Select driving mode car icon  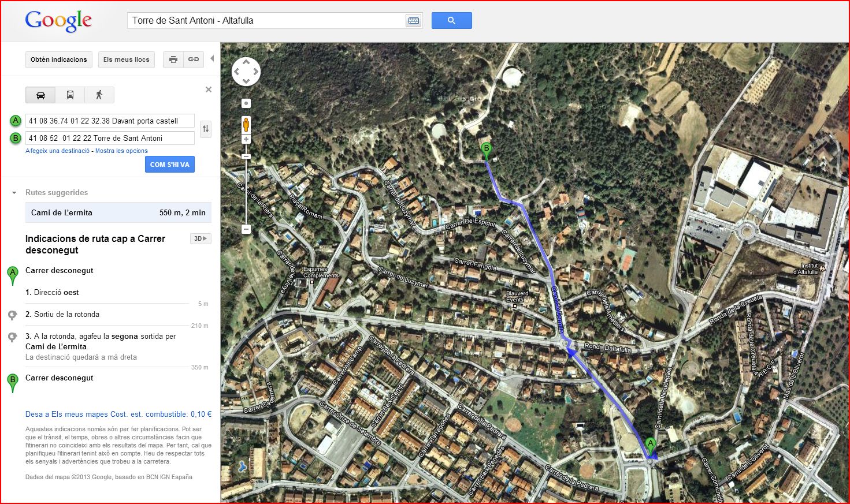40,95
